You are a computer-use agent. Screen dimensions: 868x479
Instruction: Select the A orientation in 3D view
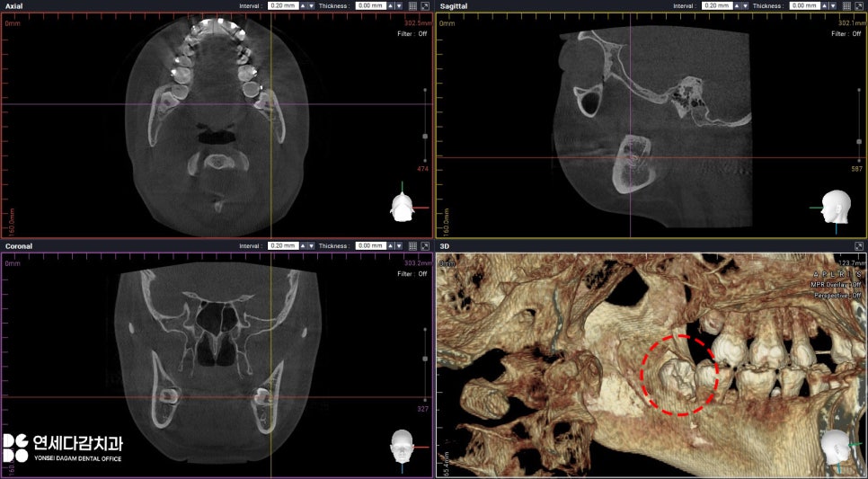pos(816,274)
